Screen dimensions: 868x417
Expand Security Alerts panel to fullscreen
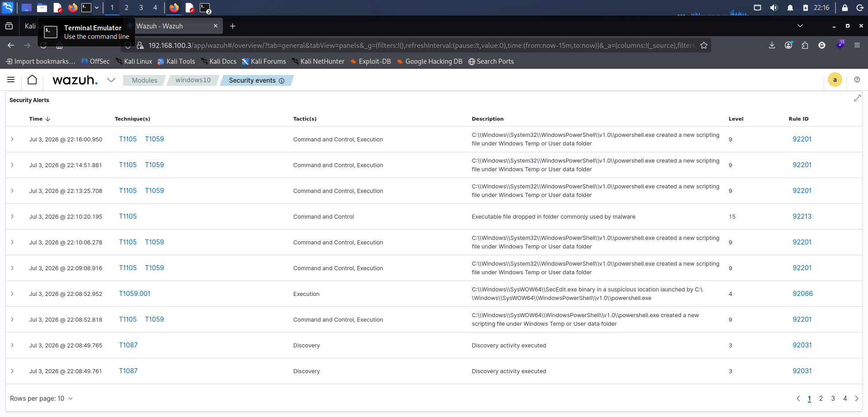pyautogui.click(x=857, y=98)
